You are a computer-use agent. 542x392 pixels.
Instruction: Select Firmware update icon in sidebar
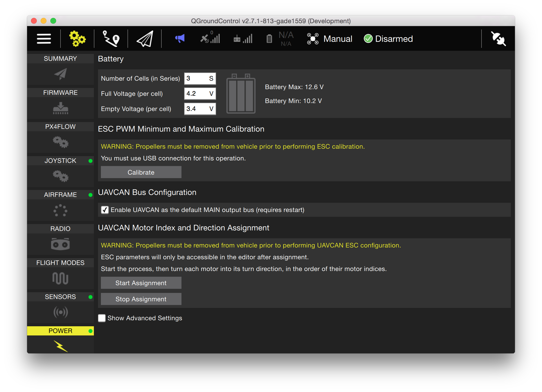click(x=60, y=108)
